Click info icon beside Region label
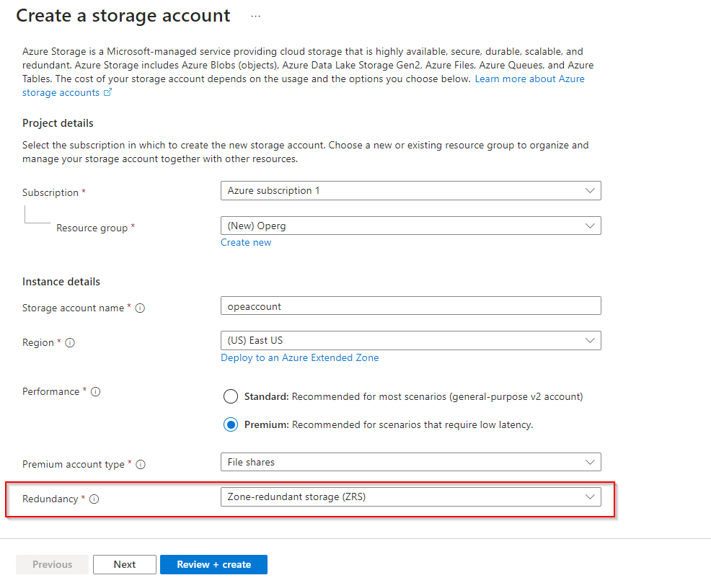 click(x=70, y=343)
